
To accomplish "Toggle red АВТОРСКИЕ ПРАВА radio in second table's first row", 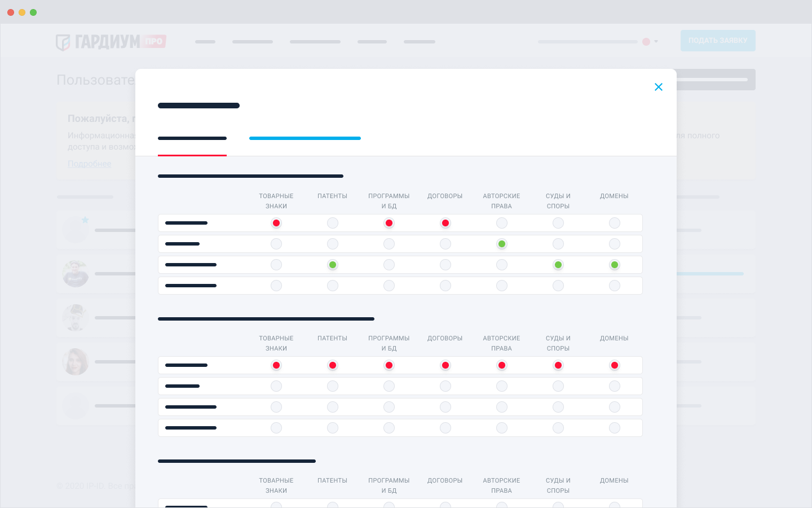I will (502, 365).
